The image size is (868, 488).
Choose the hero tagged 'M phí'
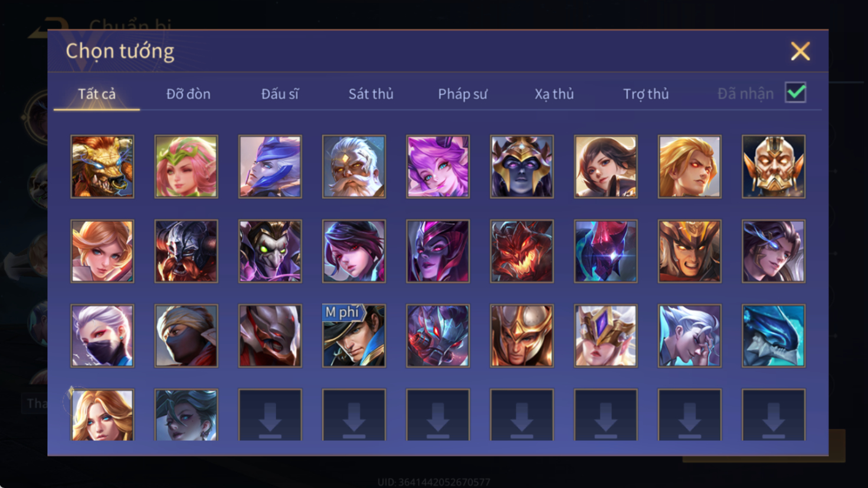coord(354,336)
